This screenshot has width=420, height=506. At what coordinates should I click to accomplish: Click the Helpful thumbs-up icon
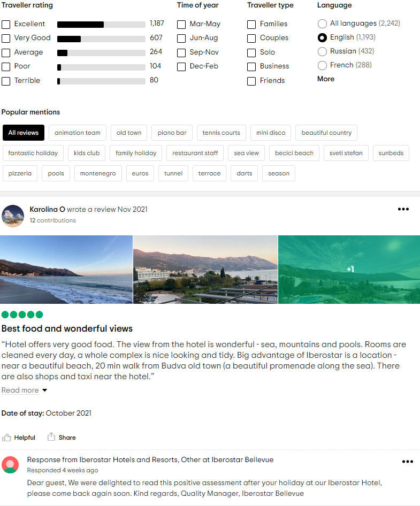click(6, 437)
